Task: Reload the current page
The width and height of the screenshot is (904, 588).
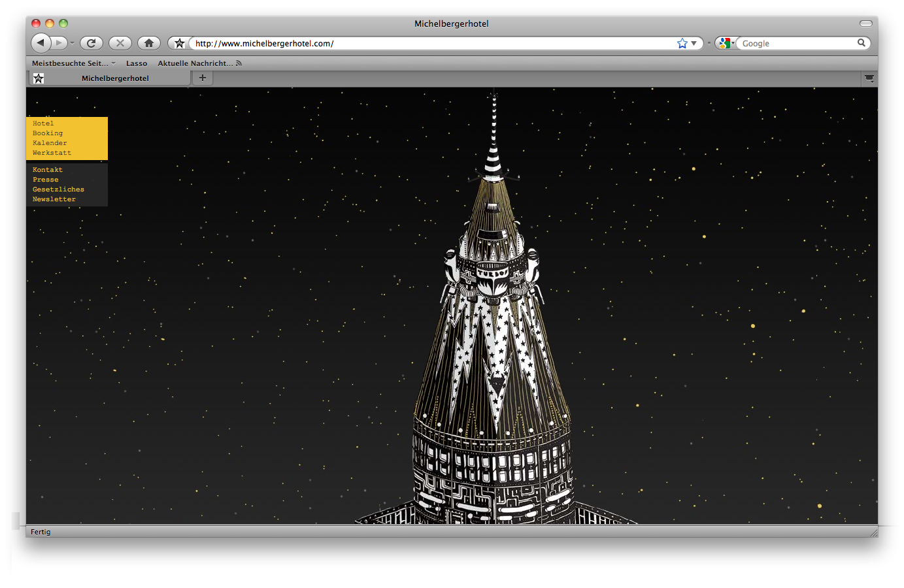Action: point(92,43)
